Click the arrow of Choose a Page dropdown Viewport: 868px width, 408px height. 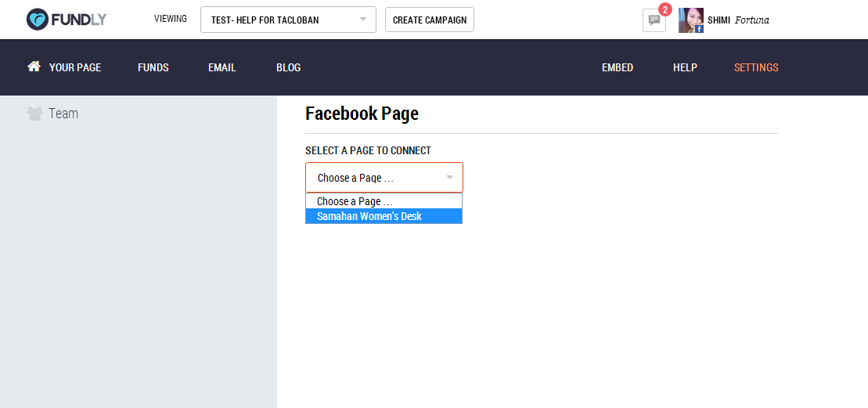click(449, 178)
